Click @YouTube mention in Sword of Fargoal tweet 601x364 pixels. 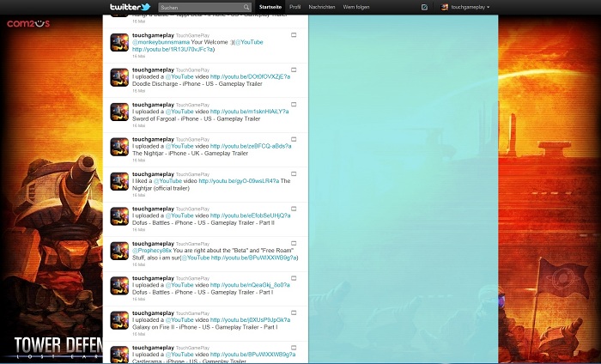[179, 112]
